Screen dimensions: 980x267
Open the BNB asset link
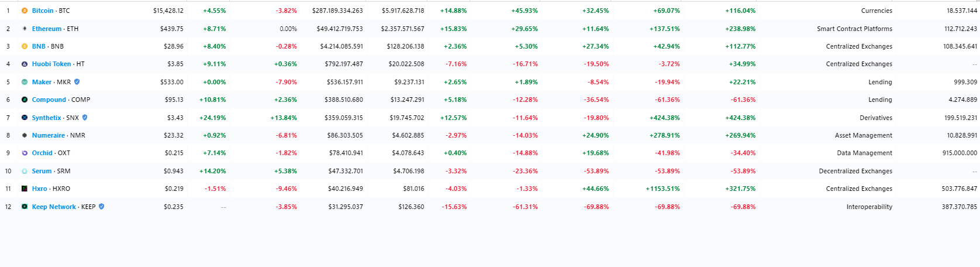point(39,46)
